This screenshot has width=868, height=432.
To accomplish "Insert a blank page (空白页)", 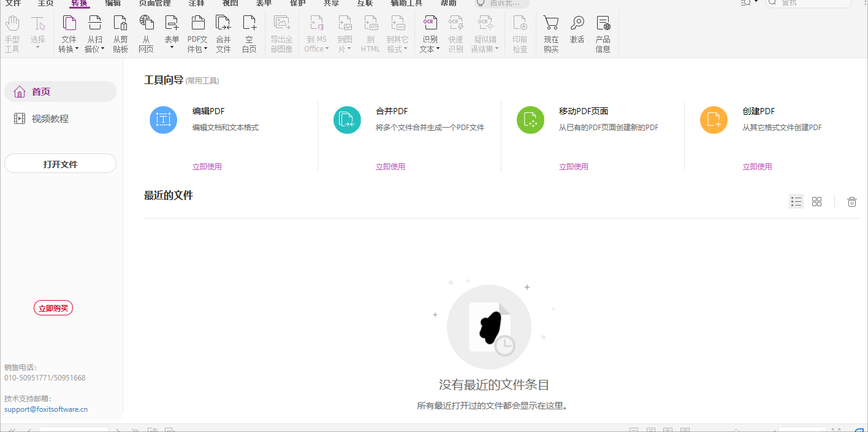I will pyautogui.click(x=249, y=32).
